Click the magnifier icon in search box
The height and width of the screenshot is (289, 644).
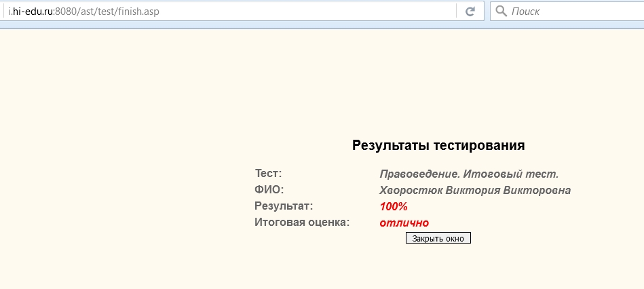501,11
